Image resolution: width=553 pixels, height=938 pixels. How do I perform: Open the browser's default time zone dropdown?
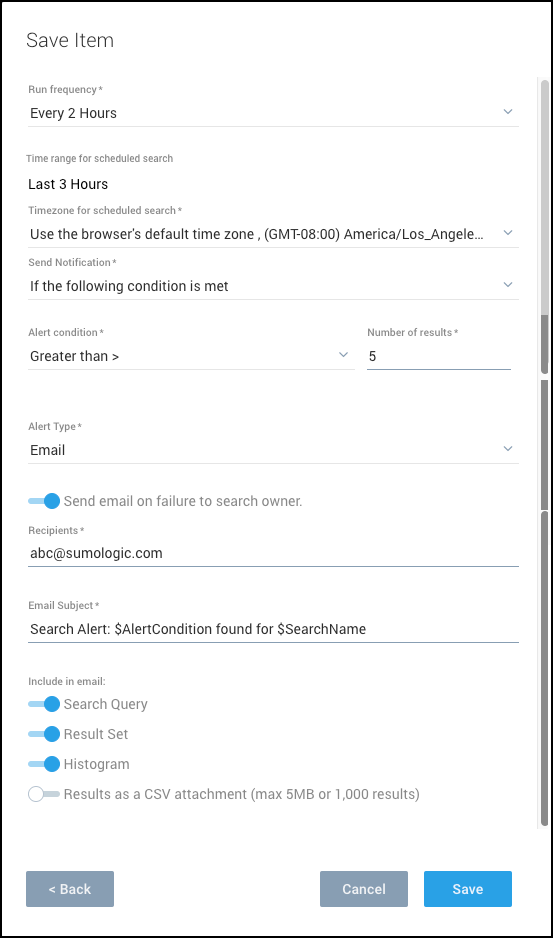coord(273,234)
